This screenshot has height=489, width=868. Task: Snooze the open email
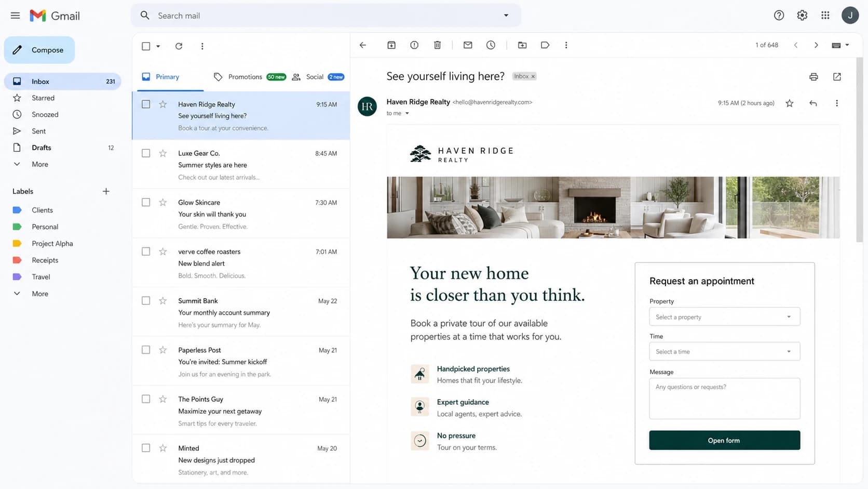(491, 45)
